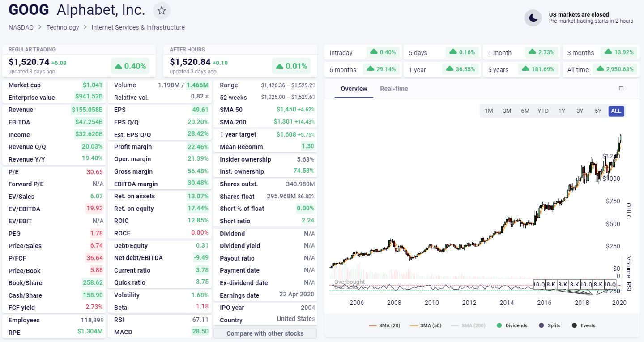Open Internet Services & Infrastructure link

(138, 27)
